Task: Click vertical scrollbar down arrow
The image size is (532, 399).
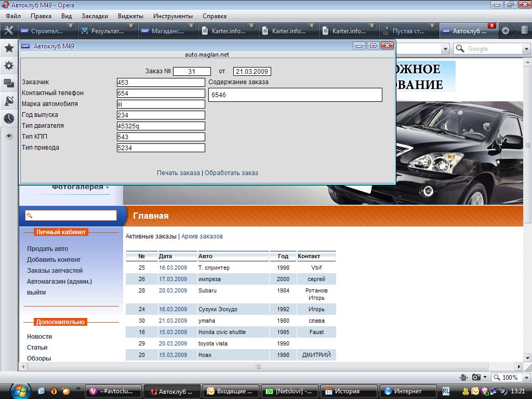Action: (x=527, y=357)
